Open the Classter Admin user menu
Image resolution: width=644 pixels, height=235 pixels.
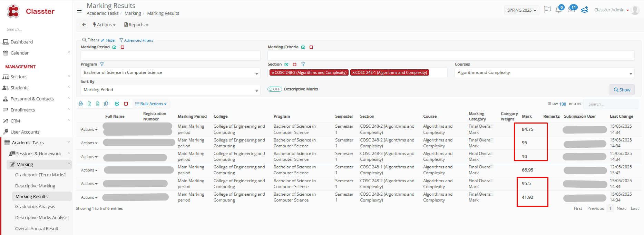612,10
